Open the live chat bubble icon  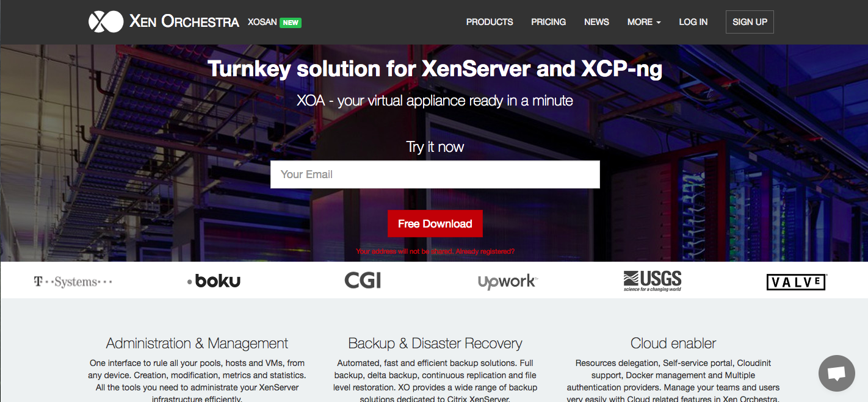[836, 373]
